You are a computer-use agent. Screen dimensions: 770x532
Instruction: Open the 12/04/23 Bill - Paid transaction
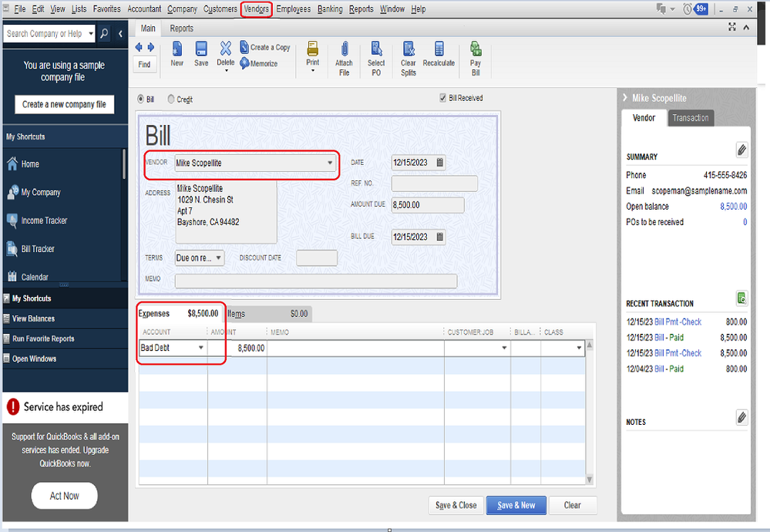pos(687,369)
